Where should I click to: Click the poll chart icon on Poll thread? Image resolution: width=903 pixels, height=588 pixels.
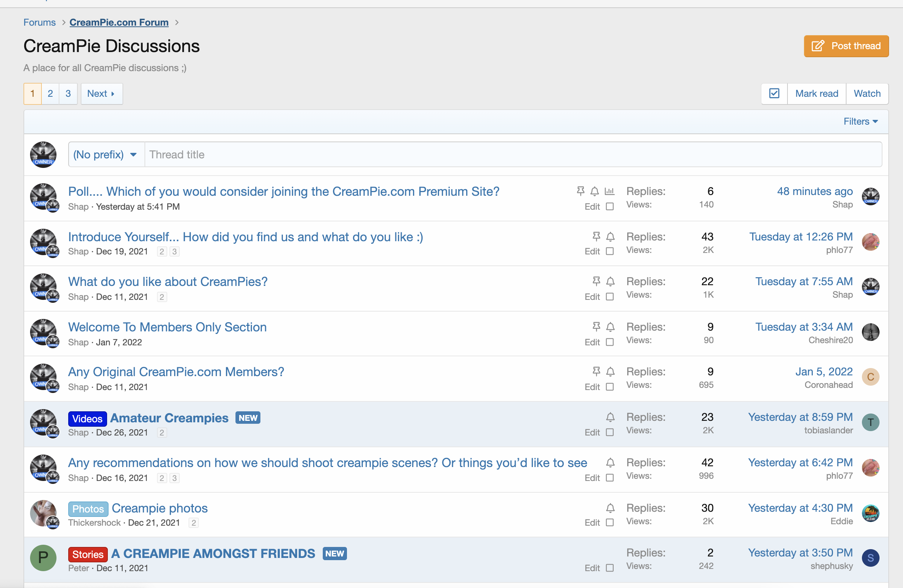[609, 191]
